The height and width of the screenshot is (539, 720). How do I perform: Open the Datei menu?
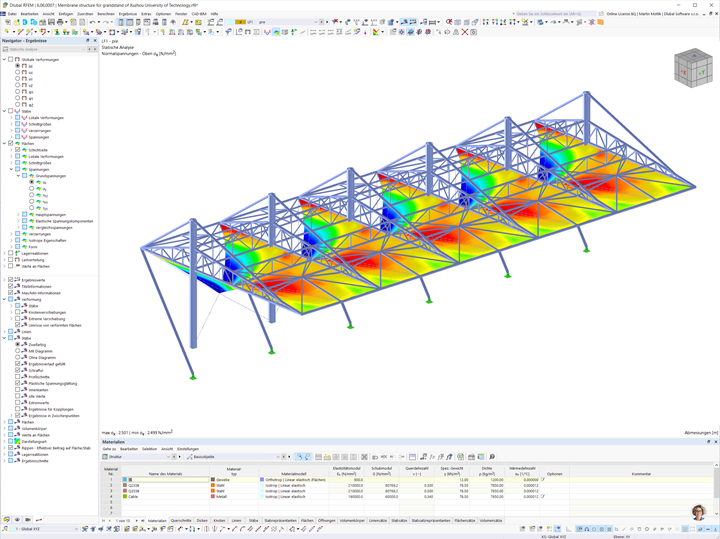12,14
